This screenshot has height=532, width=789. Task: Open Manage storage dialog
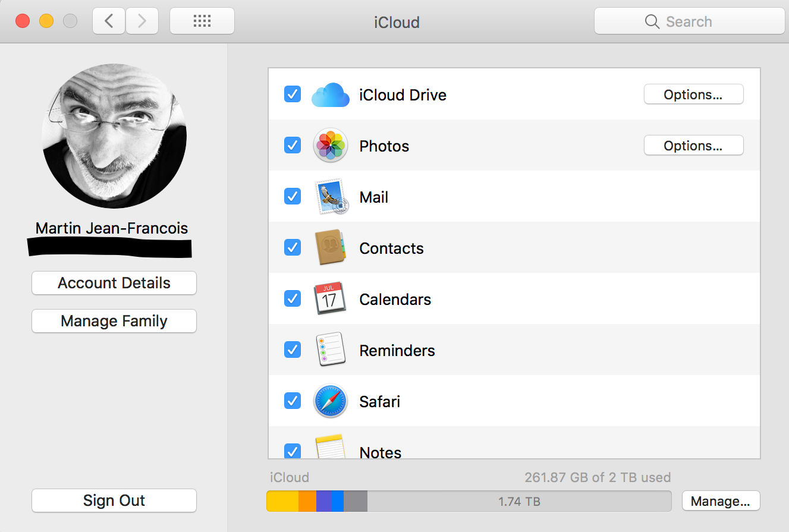click(x=721, y=501)
